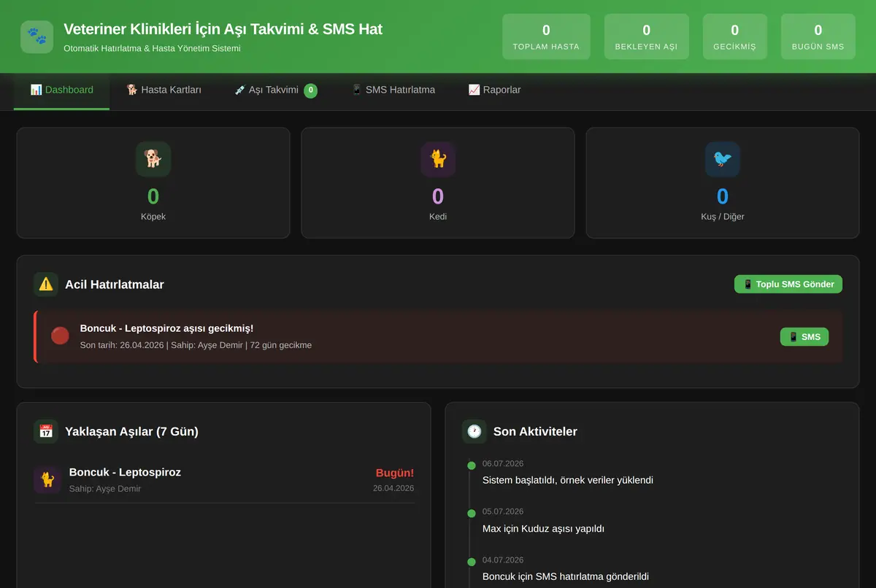Image resolution: width=876 pixels, height=588 pixels.
Task: Click the cat icon above Kedi
Action: pos(438,159)
